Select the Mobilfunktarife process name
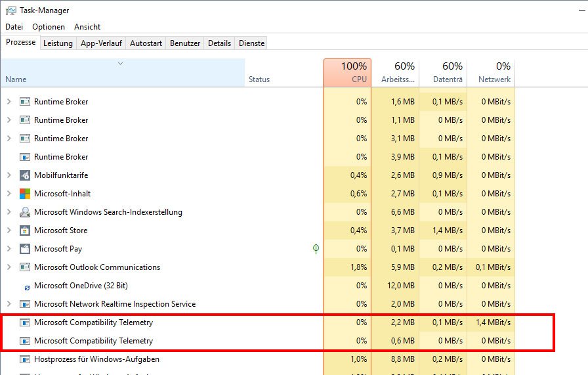Screen dimensions: 588x375 click(61, 175)
